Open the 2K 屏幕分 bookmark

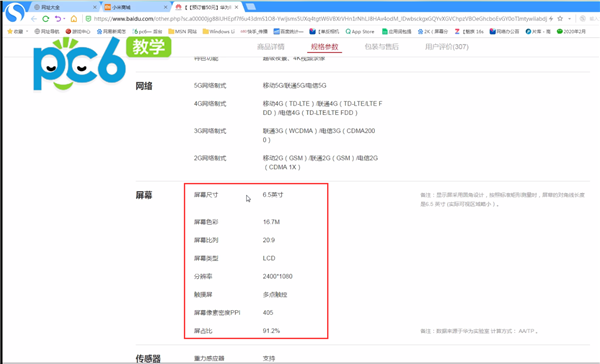[x=433, y=31]
